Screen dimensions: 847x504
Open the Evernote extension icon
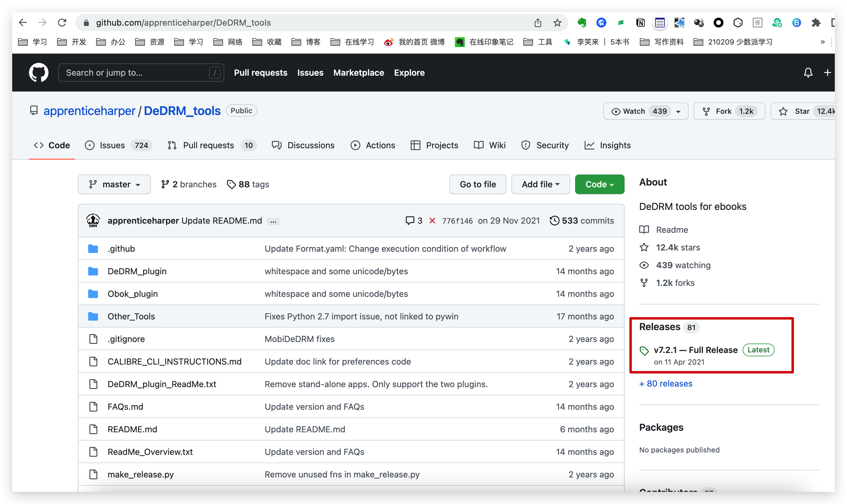pyautogui.click(x=582, y=22)
